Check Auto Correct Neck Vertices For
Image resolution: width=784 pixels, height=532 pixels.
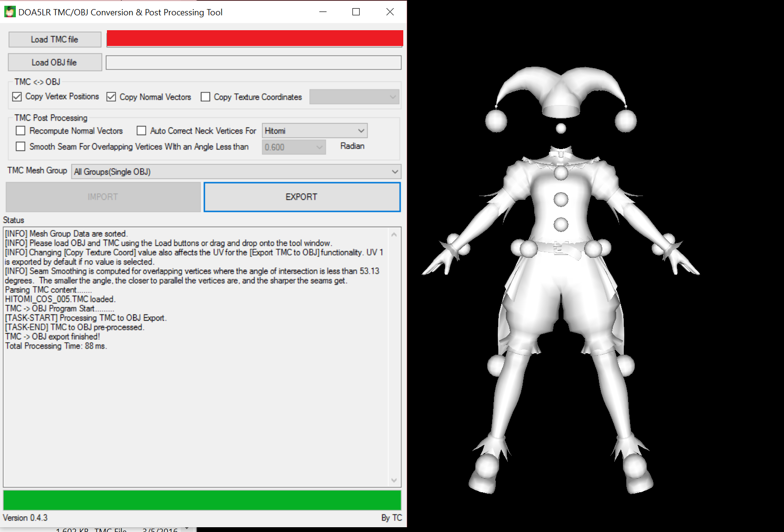tap(141, 131)
